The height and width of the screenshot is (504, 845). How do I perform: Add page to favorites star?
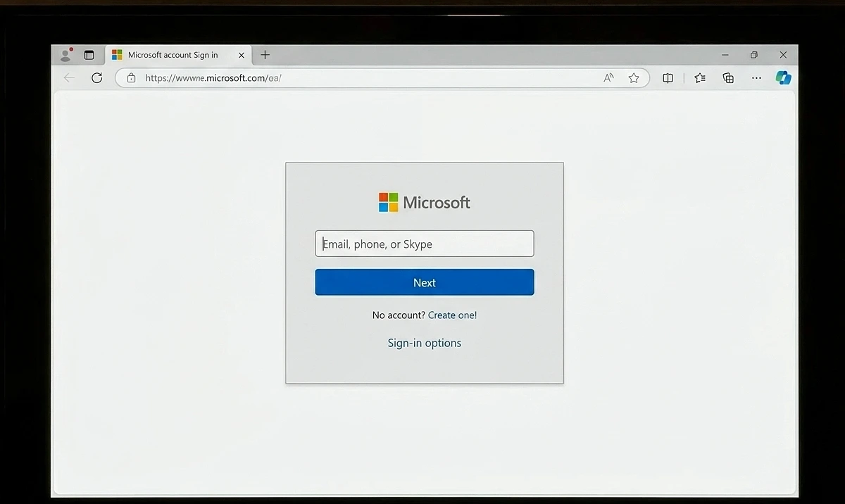pos(634,78)
